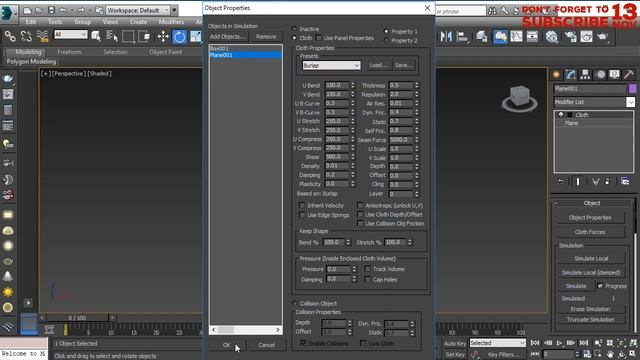The width and height of the screenshot is (640, 360).
Task: Click the Select and Link icon
Action: [10, 37]
